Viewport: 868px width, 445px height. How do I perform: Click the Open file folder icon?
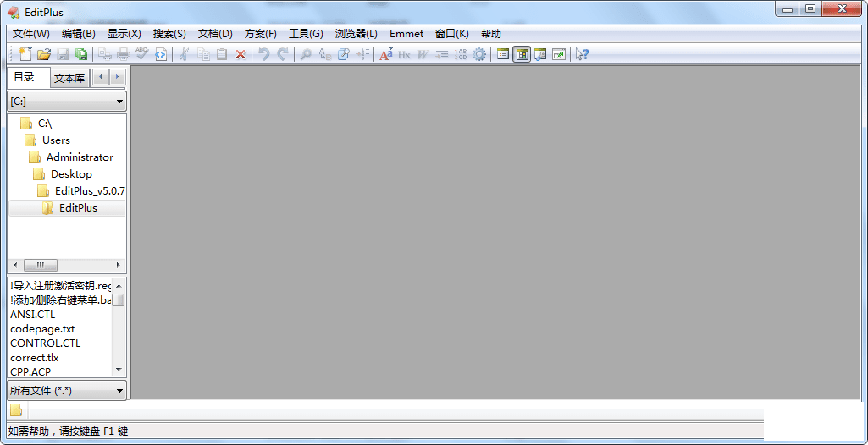point(44,54)
